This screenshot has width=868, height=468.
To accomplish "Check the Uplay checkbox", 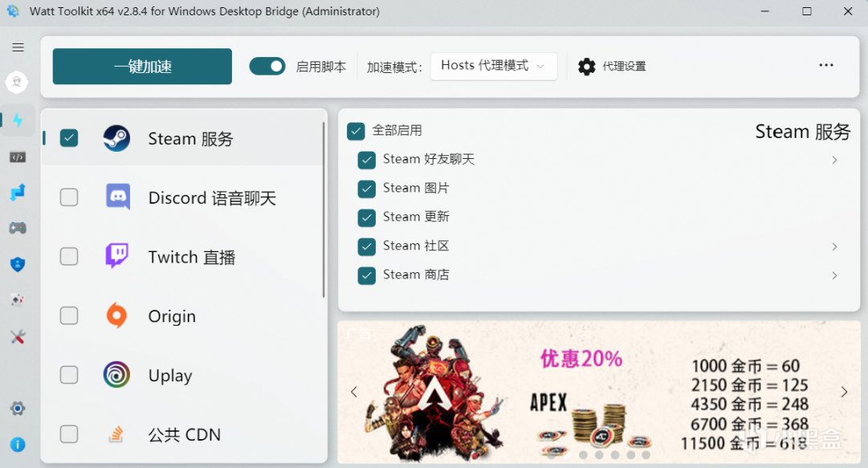I will click(69, 375).
